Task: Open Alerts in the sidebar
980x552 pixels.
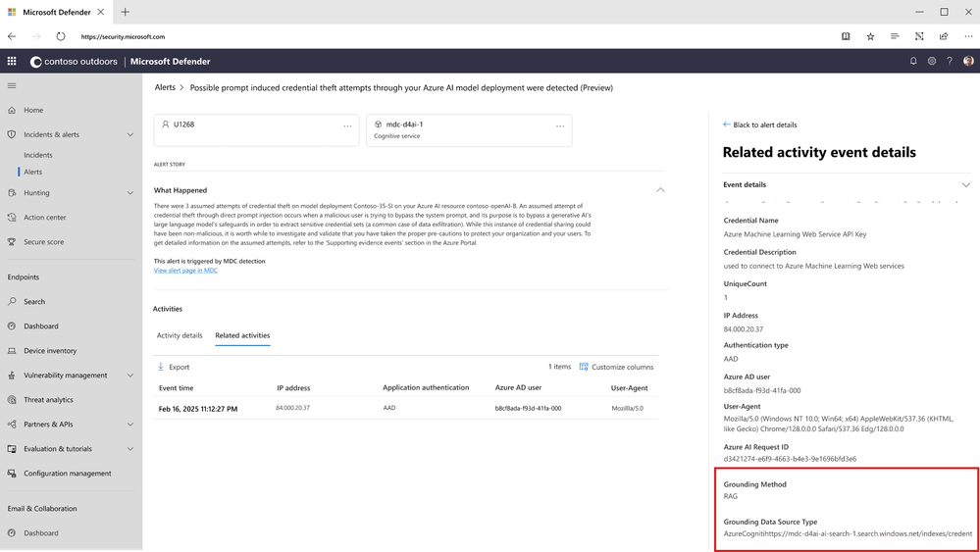Action: [33, 172]
